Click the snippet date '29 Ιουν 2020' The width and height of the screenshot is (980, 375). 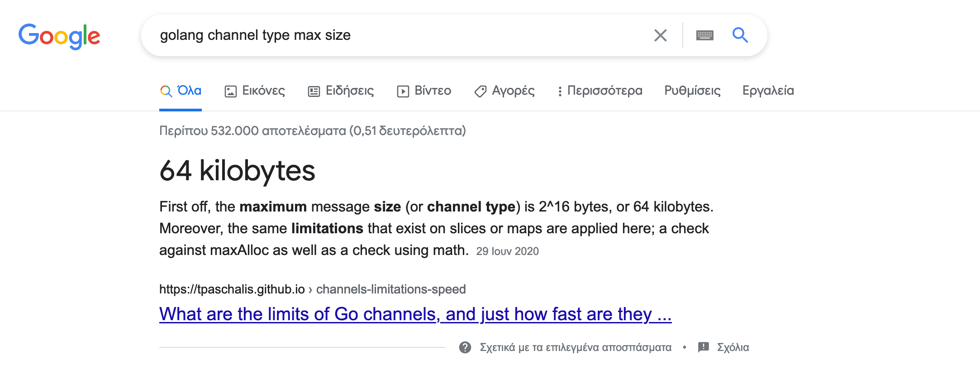[x=507, y=251]
